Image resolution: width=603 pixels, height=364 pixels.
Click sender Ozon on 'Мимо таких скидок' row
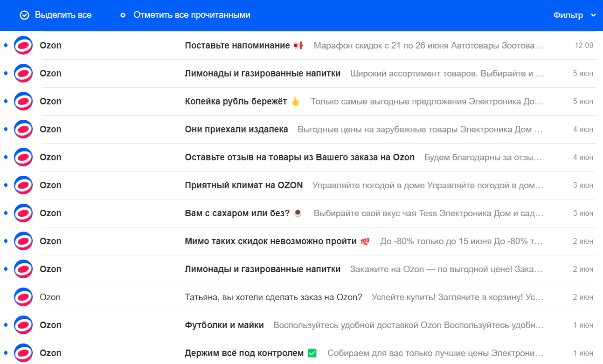pyautogui.click(x=50, y=241)
